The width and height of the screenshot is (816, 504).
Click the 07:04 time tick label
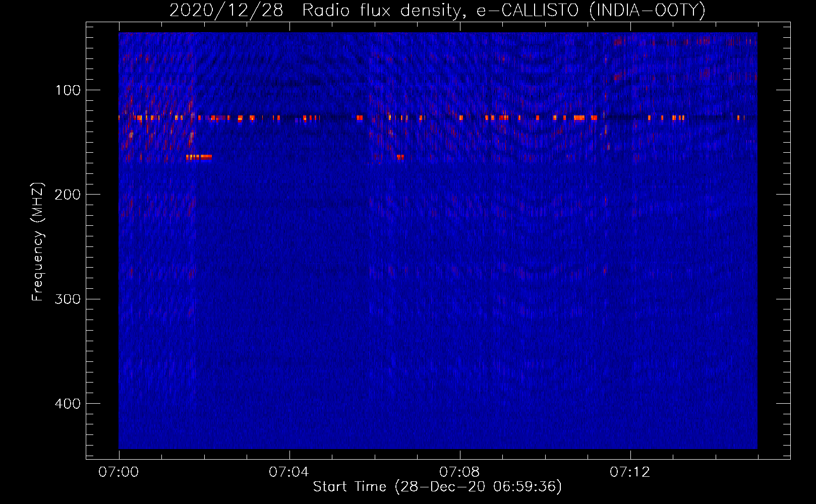[289, 472]
